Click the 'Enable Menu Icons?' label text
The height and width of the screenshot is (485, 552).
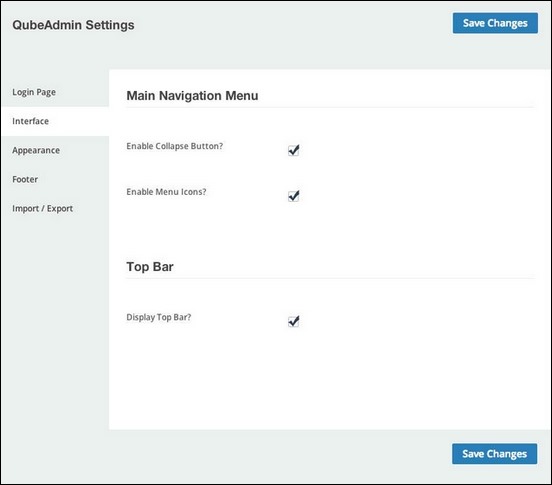pos(166,192)
